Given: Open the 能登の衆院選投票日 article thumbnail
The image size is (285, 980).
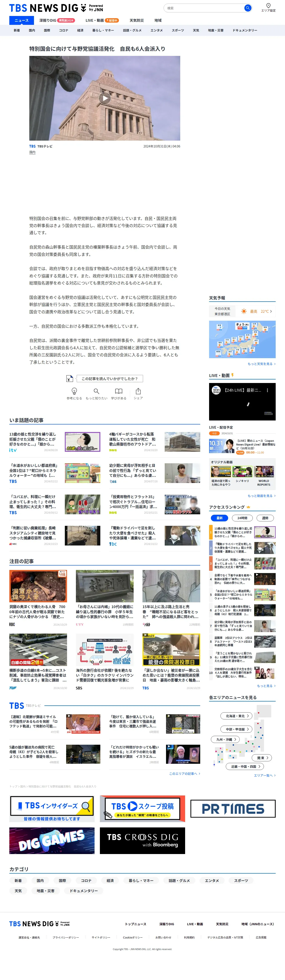Looking at the screenshot, I should [x=171, y=649].
